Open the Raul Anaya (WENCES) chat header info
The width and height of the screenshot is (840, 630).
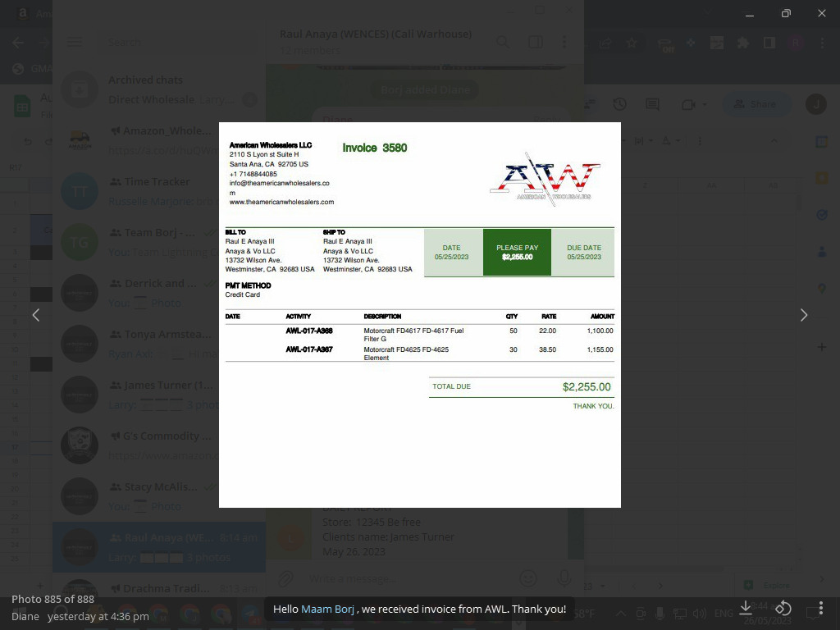(376, 41)
